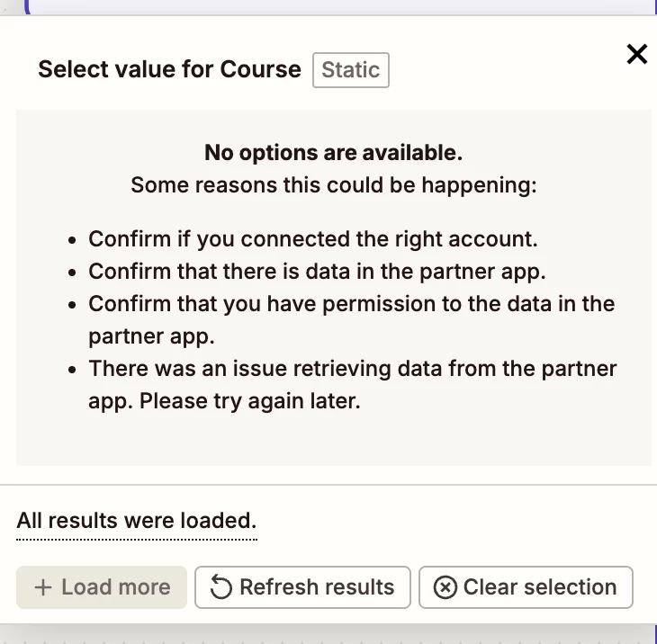Click the empty gray options panel area
The image size is (657, 644).
point(334,440)
